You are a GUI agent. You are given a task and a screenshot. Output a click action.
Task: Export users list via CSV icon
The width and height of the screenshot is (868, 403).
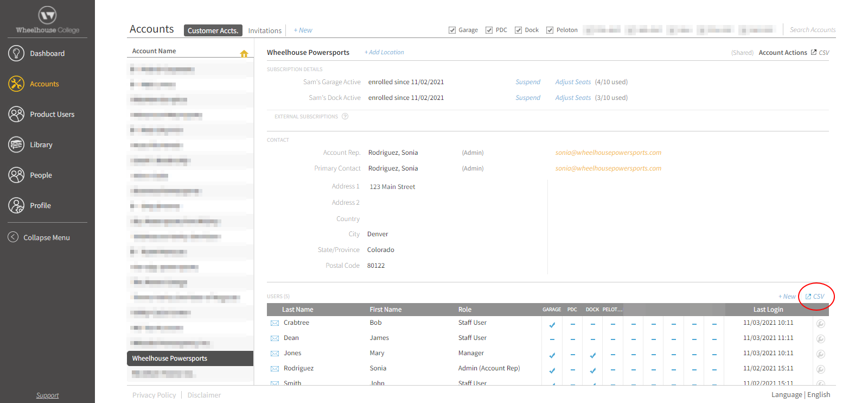[815, 297]
